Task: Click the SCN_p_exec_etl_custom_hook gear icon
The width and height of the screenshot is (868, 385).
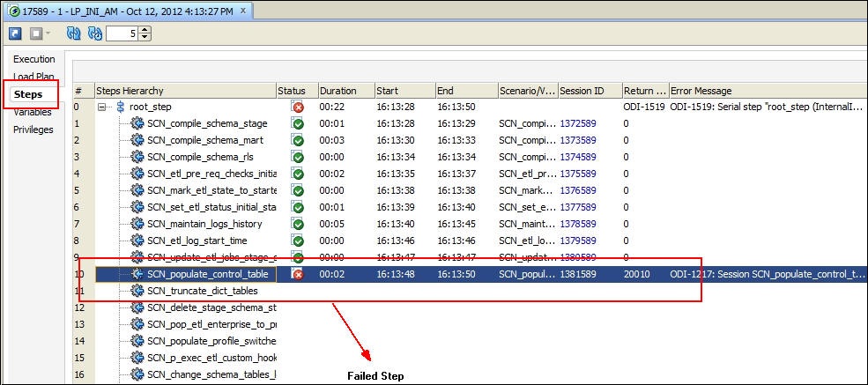Action: tap(137, 358)
